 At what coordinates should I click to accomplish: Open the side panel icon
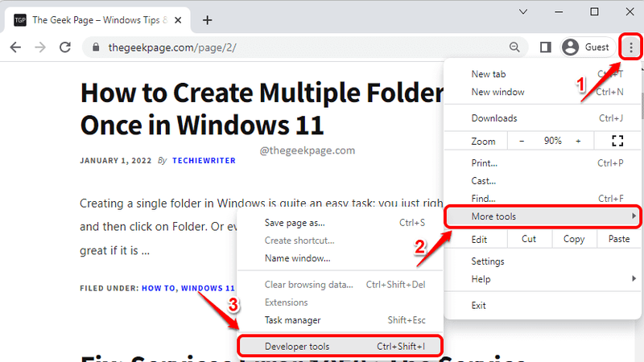coord(546,47)
